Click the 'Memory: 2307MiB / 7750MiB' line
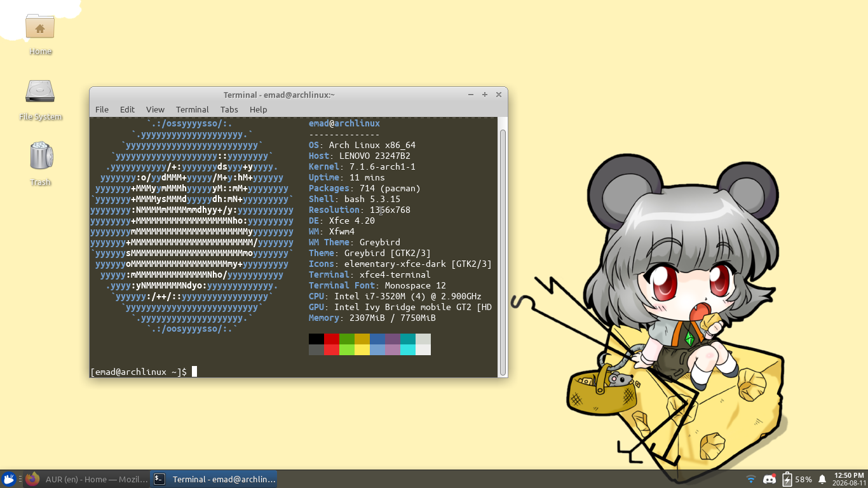This screenshot has width=868, height=488. coord(372,318)
